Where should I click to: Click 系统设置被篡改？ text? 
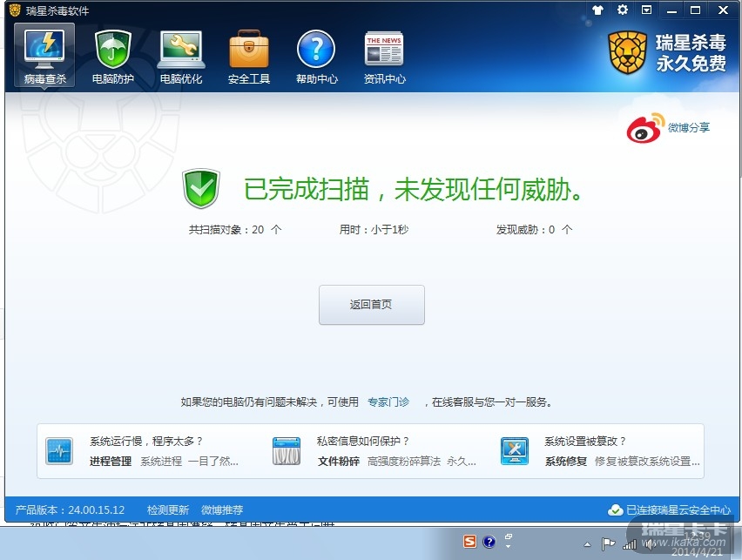pyautogui.click(x=585, y=442)
